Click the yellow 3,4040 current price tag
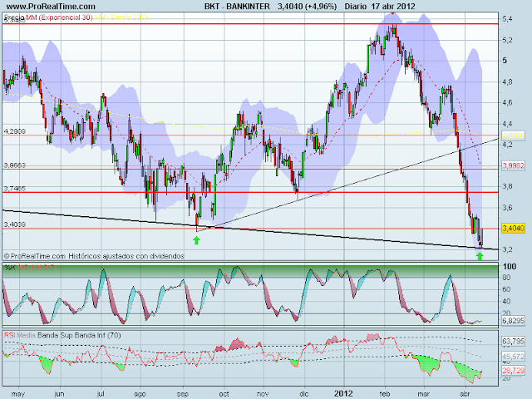 point(514,228)
